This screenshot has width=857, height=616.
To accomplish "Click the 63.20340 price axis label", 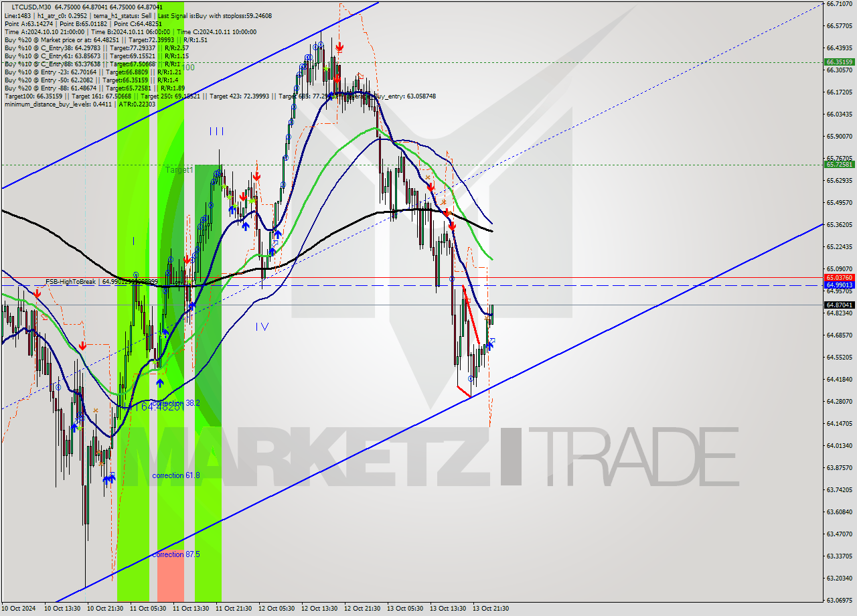I will 840,578.
